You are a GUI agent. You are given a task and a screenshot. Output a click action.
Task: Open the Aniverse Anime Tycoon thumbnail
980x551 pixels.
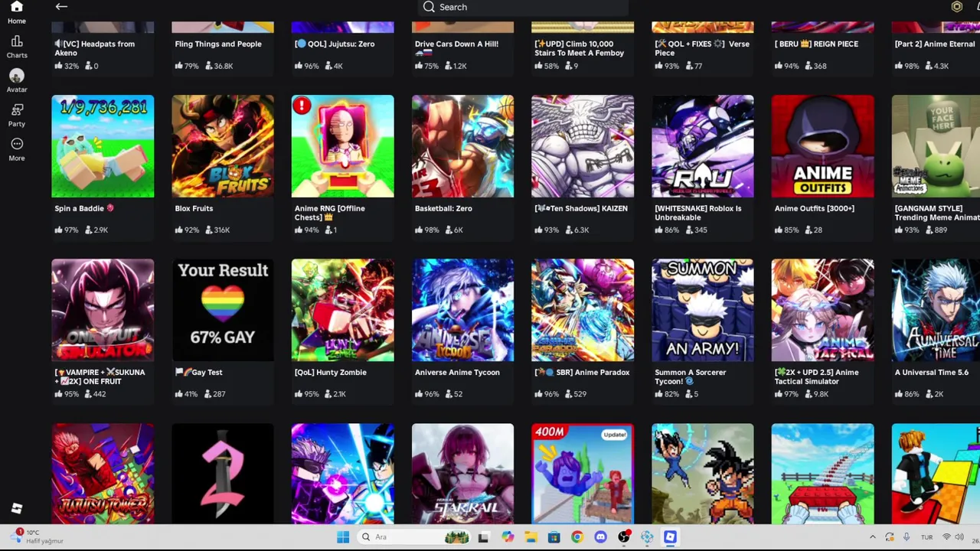[x=462, y=310]
